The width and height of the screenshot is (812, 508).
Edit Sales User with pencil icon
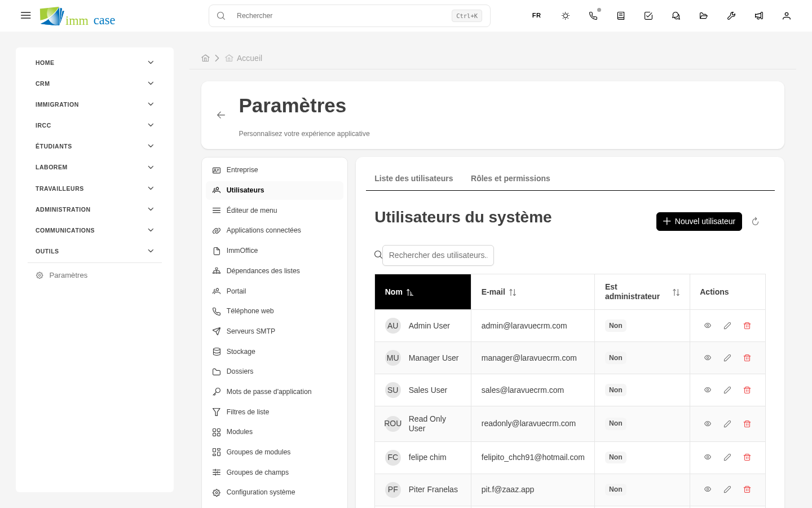[x=727, y=390]
